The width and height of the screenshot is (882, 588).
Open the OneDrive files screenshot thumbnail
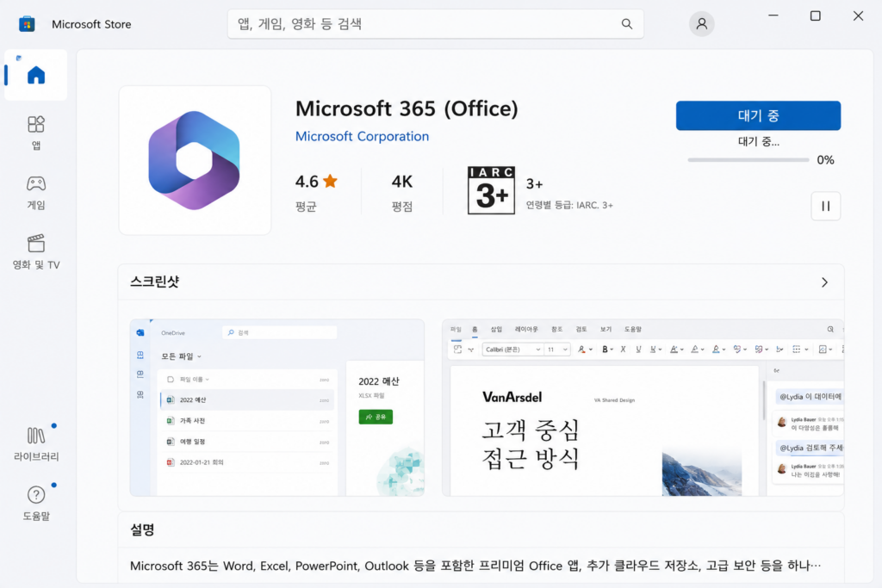pyautogui.click(x=277, y=407)
